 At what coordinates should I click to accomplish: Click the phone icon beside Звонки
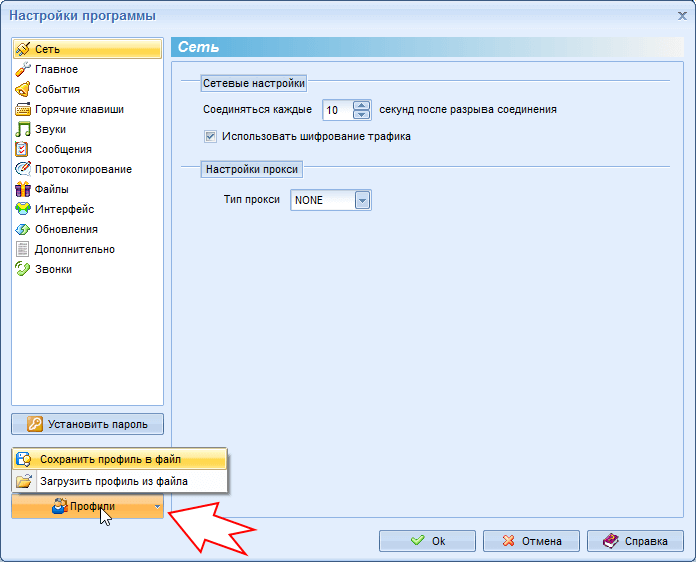(x=23, y=269)
